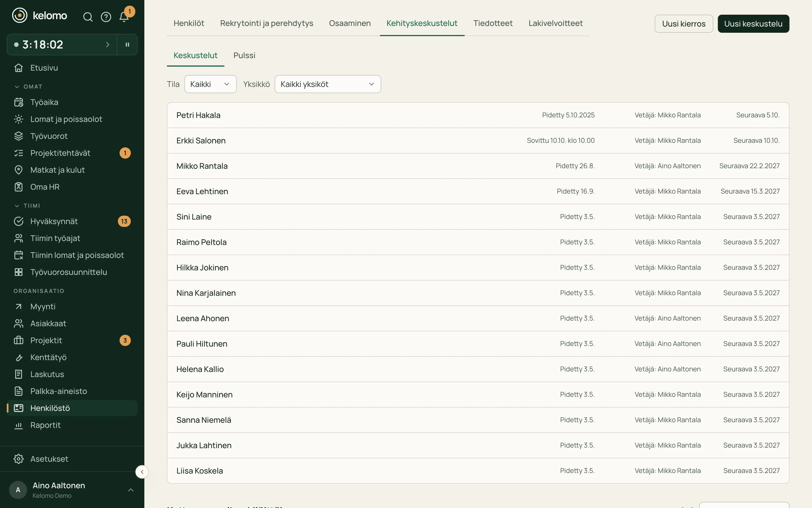Switch to Rekrytointi ja perehdytys tab
This screenshot has width=812, height=508.
click(x=266, y=23)
